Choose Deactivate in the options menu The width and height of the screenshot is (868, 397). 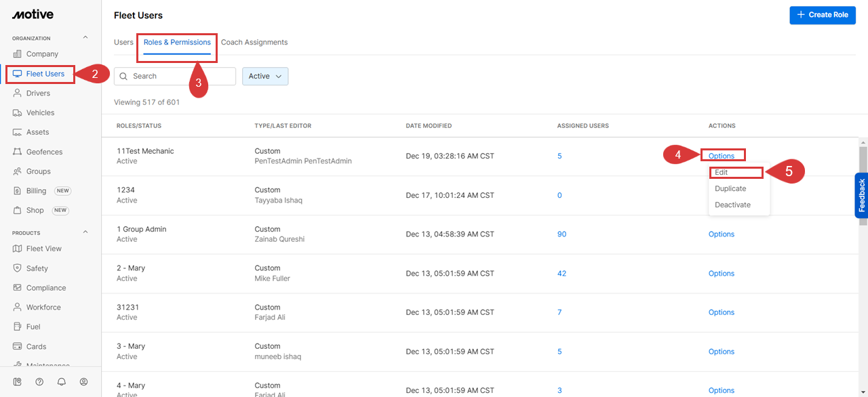click(732, 205)
